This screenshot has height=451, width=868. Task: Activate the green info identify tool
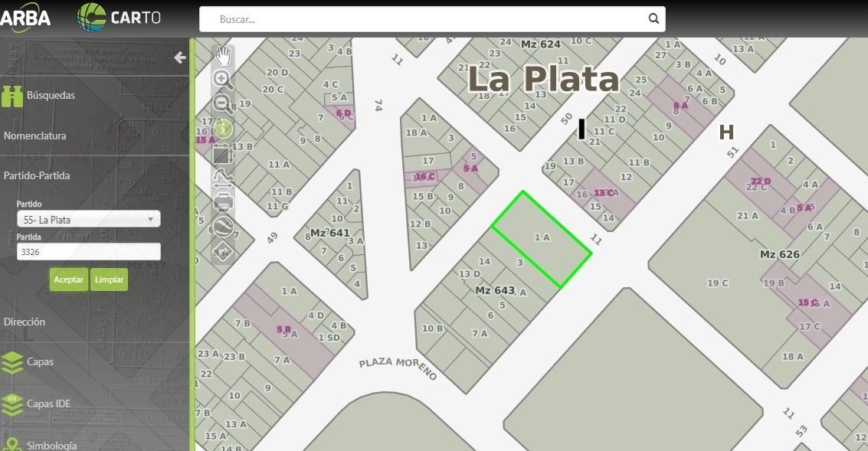(x=223, y=129)
